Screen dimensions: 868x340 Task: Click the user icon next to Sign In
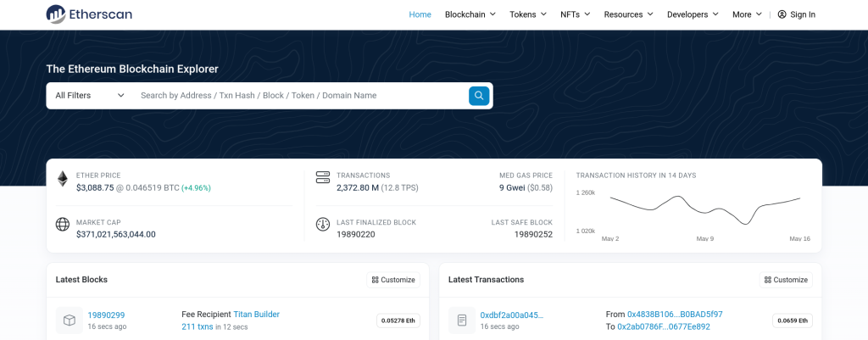pos(782,14)
